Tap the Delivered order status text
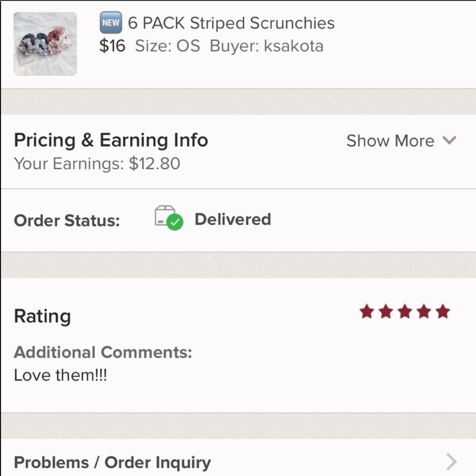This screenshot has width=476, height=476. click(233, 219)
